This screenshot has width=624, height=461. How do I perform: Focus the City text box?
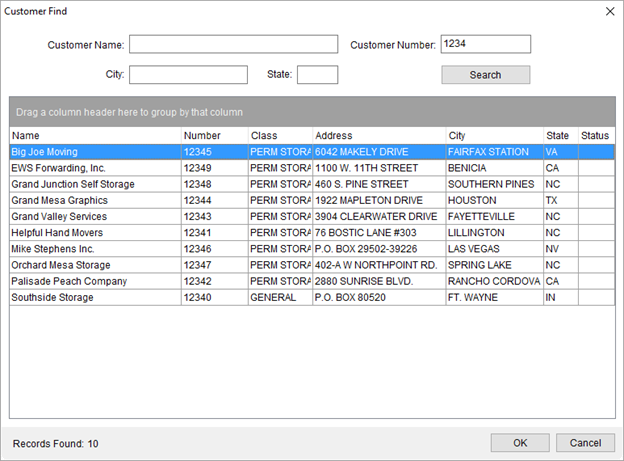(188, 75)
